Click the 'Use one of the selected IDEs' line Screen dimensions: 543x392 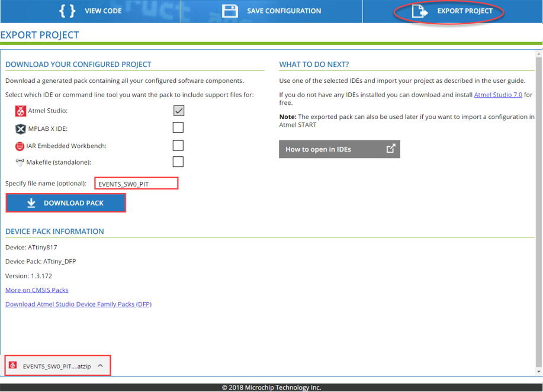[x=403, y=81]
